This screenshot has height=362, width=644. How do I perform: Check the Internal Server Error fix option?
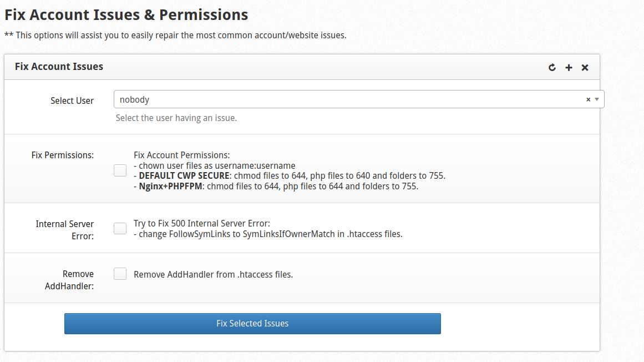pos(120,228)
